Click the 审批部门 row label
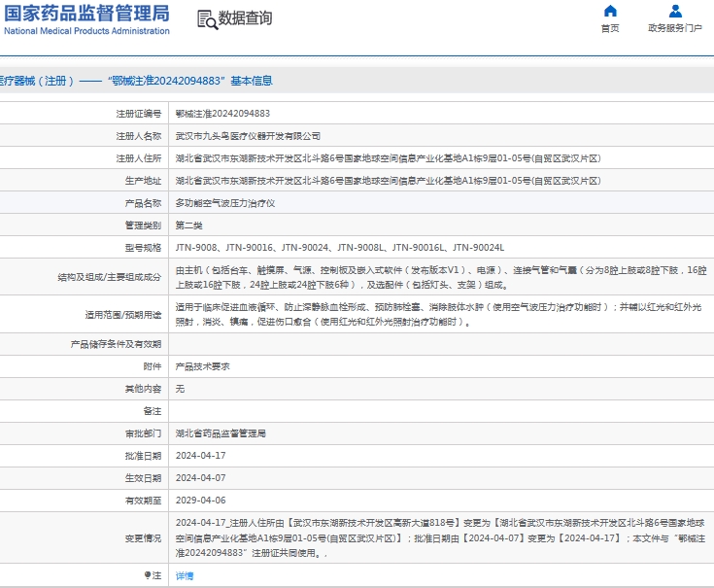 [x=143, y=433]
